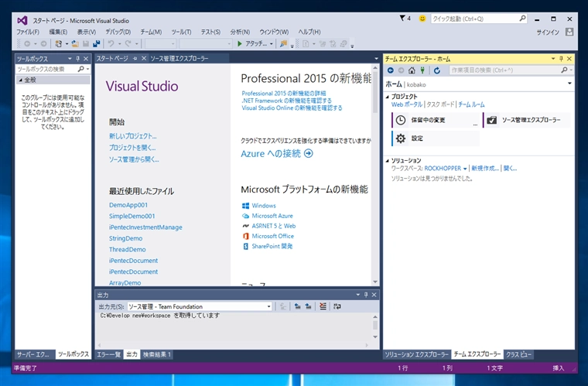Refresh Team Explorer with the circular arrow
Image resolution: width=588 pixels, height=386 pixels.
[437, 70]
